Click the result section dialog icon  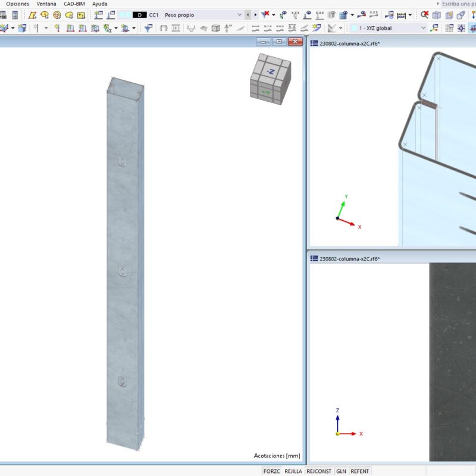coord(389,15)
